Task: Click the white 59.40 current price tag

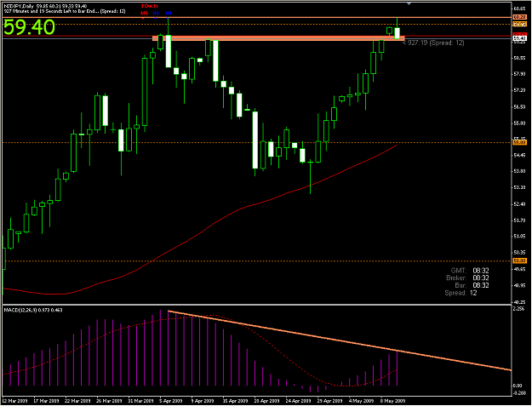Action: 520,38
